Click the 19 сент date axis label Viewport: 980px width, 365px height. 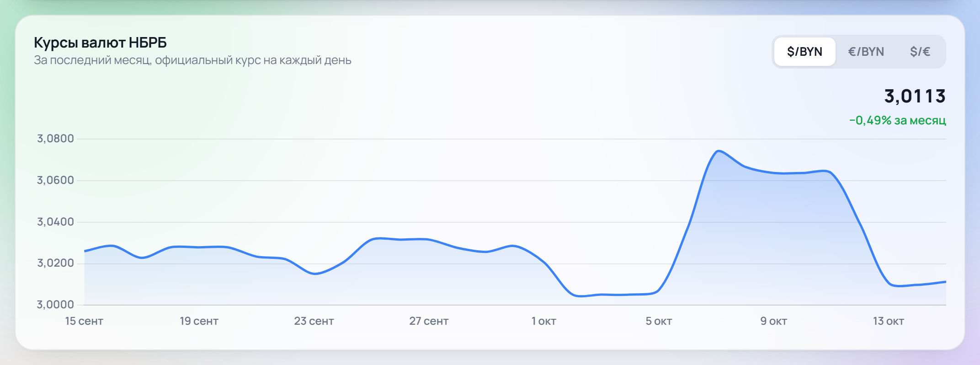[199, 321]
